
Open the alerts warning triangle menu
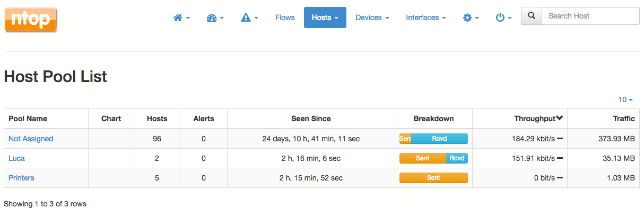click(249, 17)
